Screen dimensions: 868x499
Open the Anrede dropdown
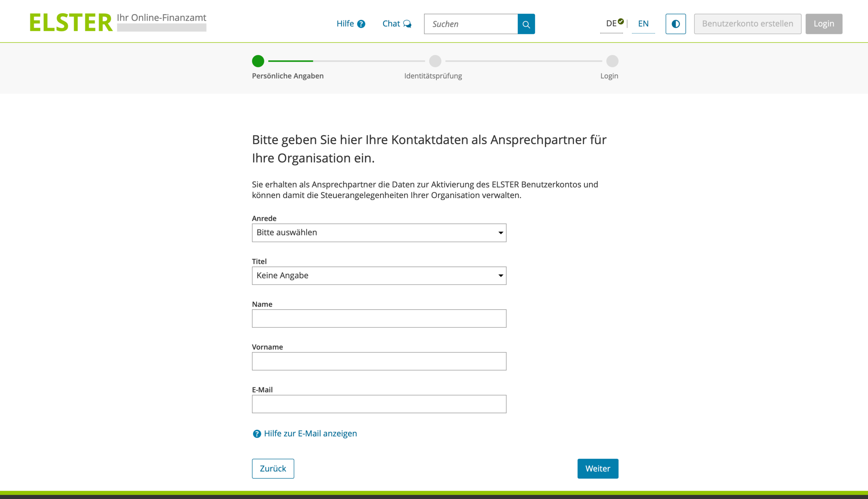click(x=379, y=233)
